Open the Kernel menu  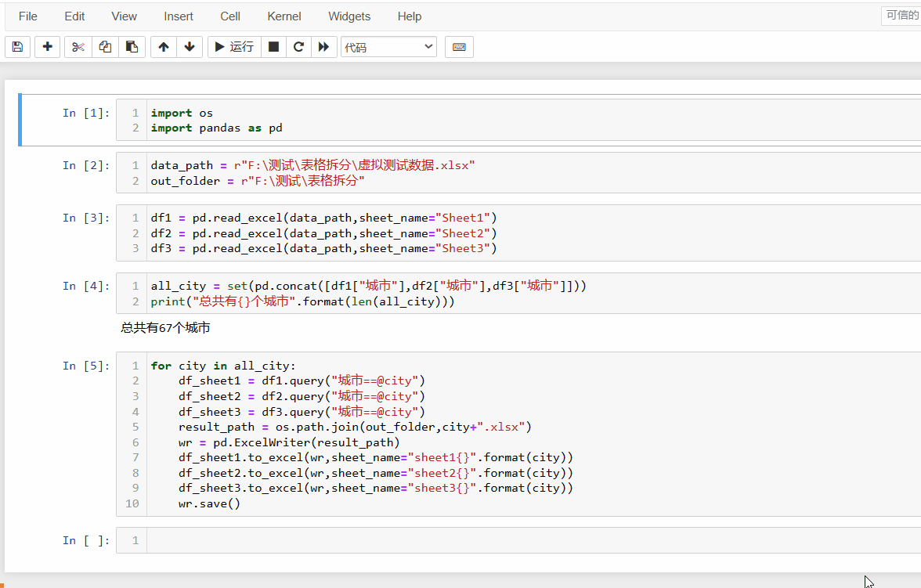(284, 16)
